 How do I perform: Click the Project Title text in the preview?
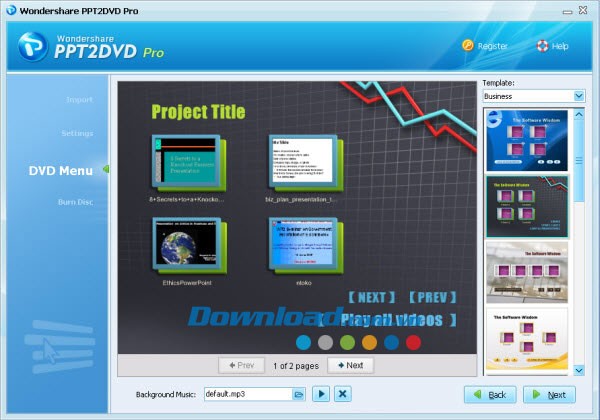point(198,112)
